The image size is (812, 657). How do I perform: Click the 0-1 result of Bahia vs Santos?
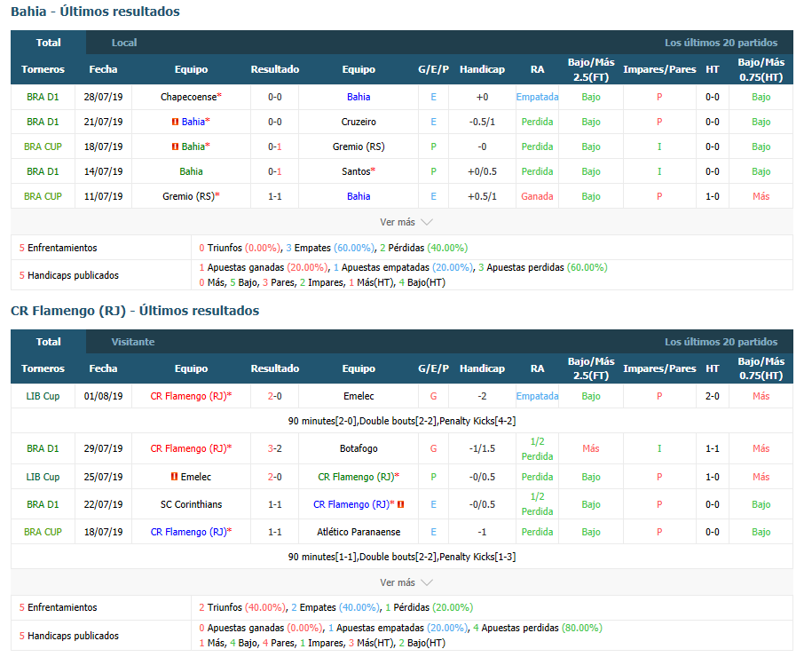274,171
